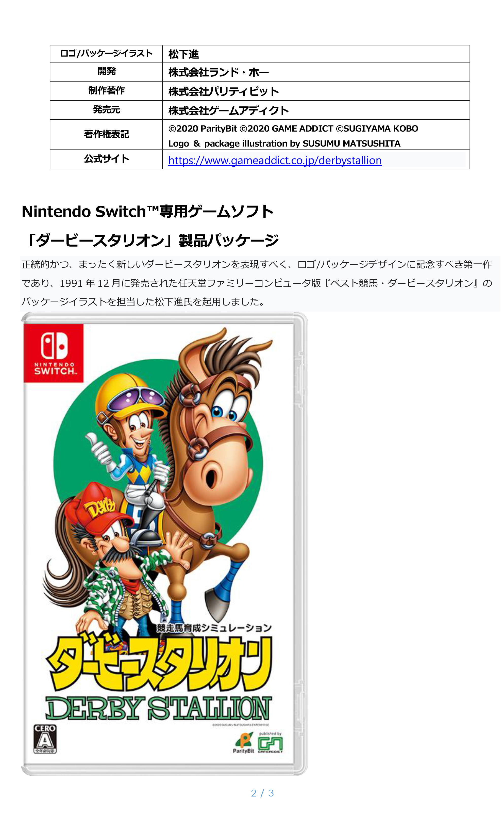Open the gameaddict.co.jp derbystallion link
This screenshot has height=813, width=504.
[x=275, y=161]
